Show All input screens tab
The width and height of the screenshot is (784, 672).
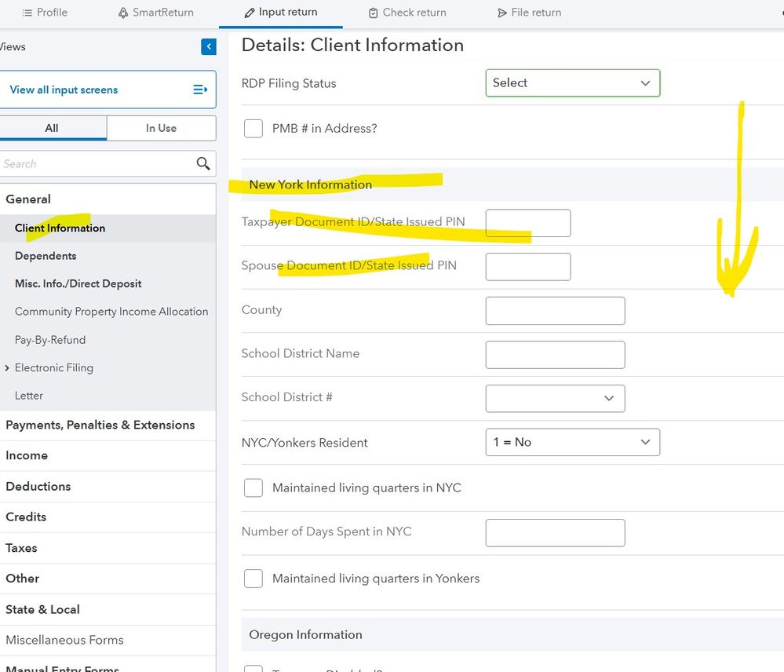(52, 128)
